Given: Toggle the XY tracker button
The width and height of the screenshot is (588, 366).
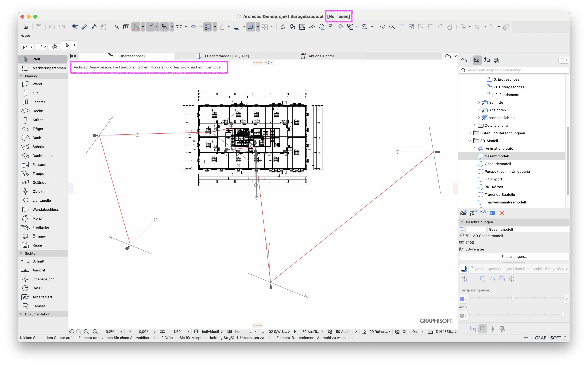Looking at the screenshot, I should coord(164,27).
